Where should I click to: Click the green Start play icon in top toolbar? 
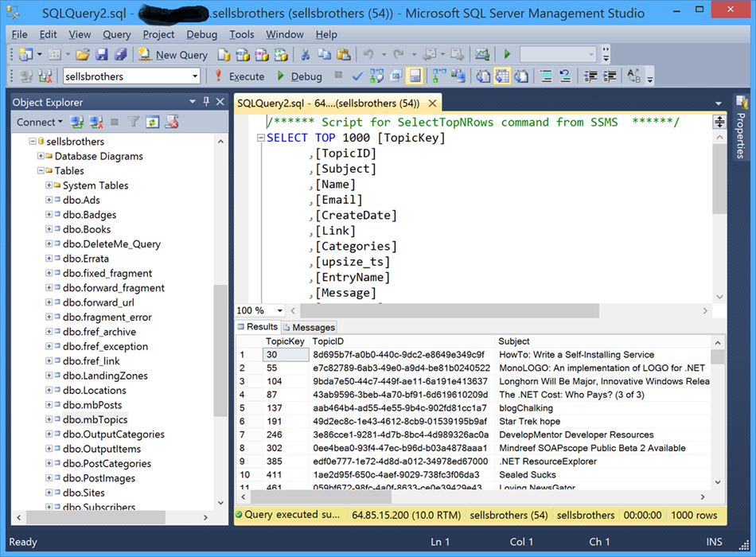(507, 54)
